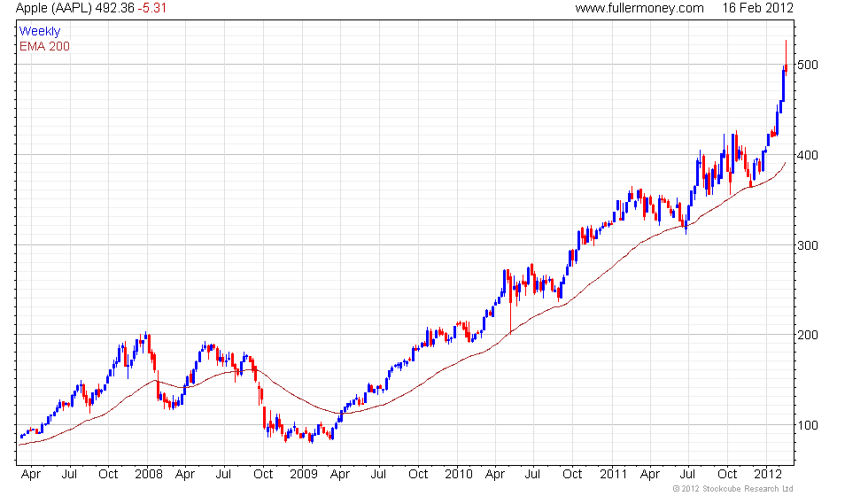Click the 300 price axis label
868x496 pixels.
(x=807, y=245)
